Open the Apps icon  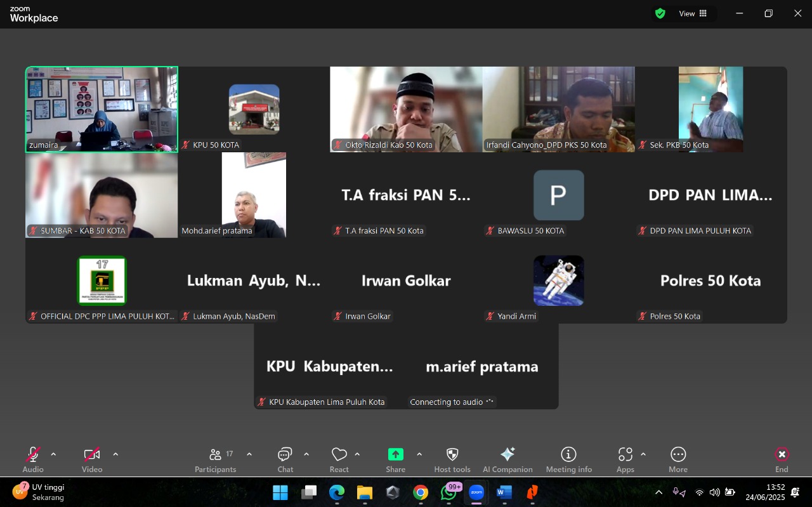click(x=625, y=454)
